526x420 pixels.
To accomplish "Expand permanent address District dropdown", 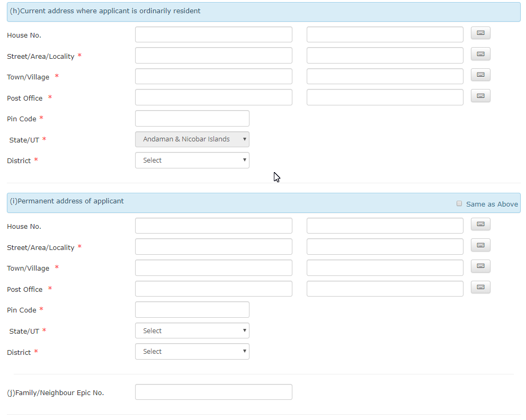I will click(192, 352).
